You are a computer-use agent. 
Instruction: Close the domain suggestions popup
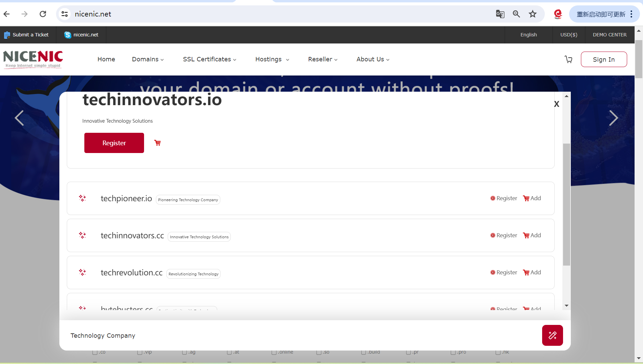click(x=557, y=104)
